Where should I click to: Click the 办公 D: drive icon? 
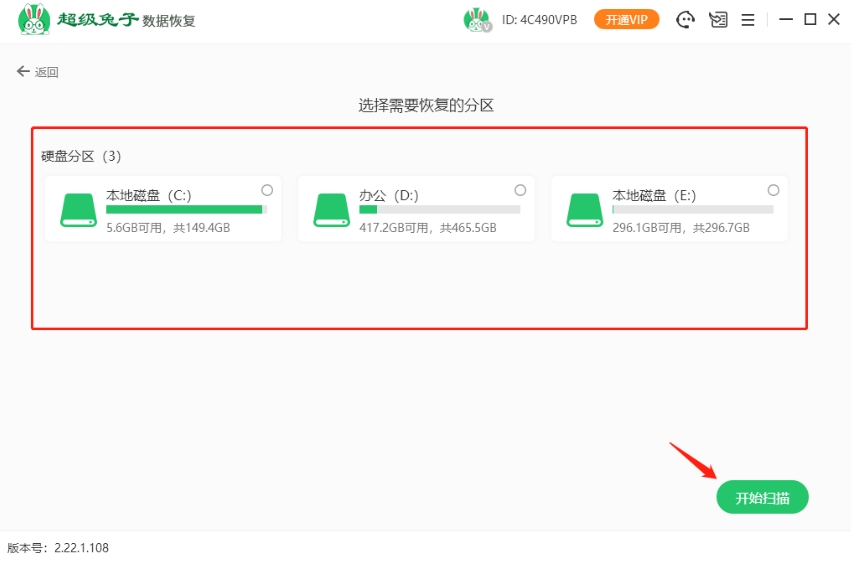pyautogui.click(x=331, y=210)
